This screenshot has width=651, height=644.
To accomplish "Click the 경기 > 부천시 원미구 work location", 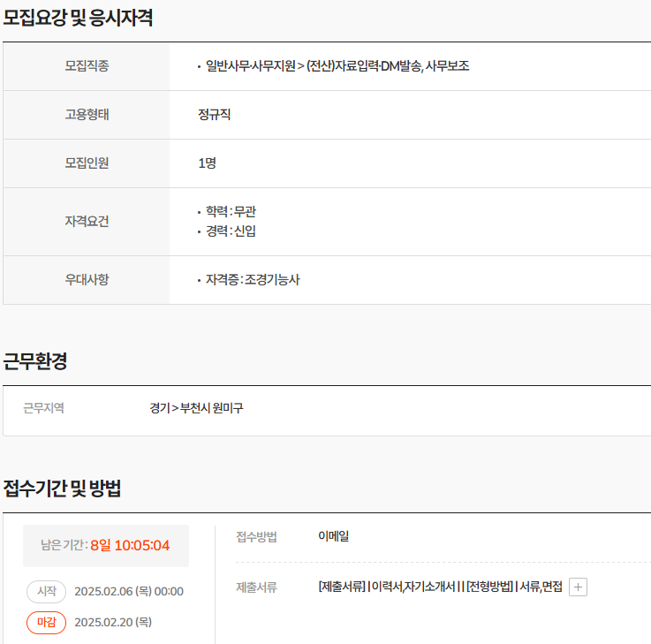I will coord(196,408).
